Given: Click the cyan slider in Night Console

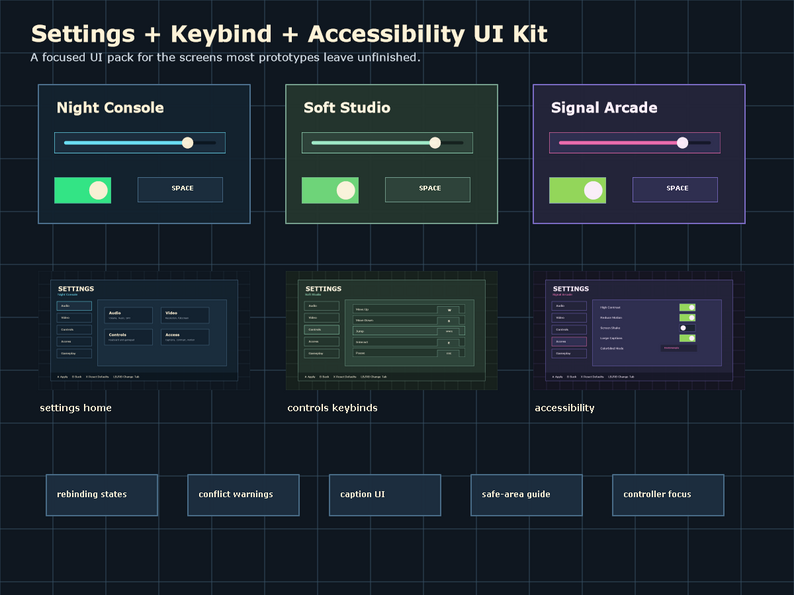Looking at the screenshot, I should pos(140,143).
